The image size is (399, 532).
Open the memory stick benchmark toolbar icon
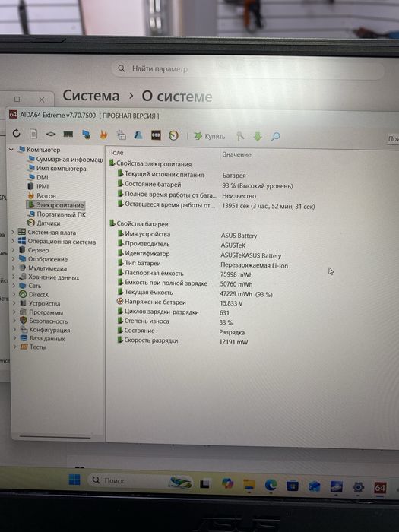68,134
